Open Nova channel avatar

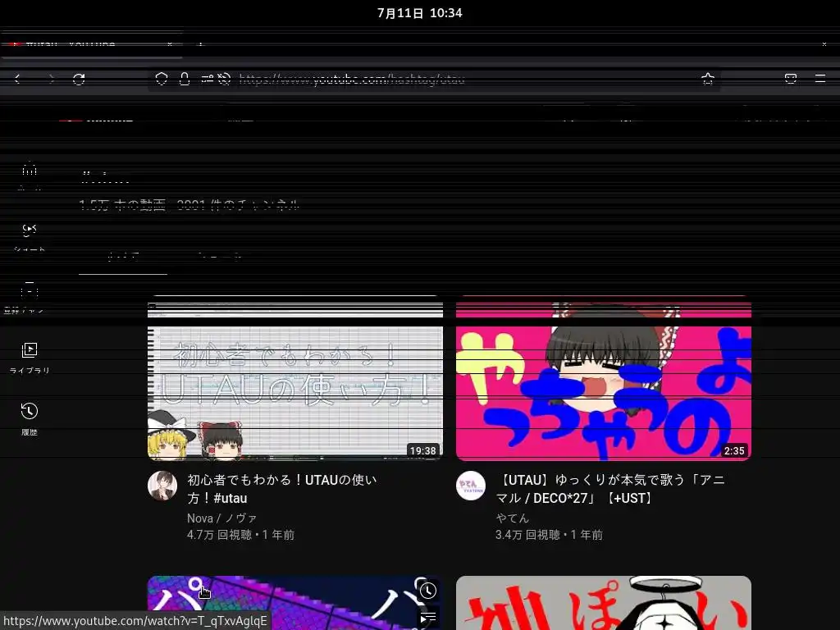click(x=162, y=486)
